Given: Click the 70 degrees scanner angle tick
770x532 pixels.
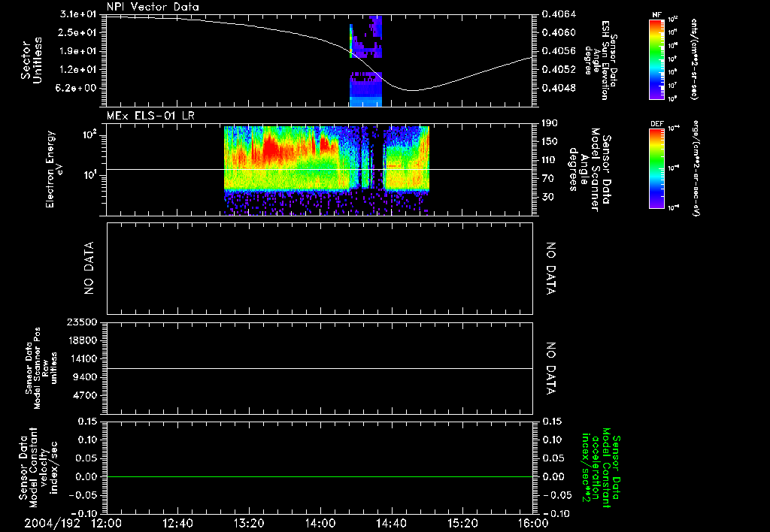Looking at the screenshot, I should pos(548,179).
